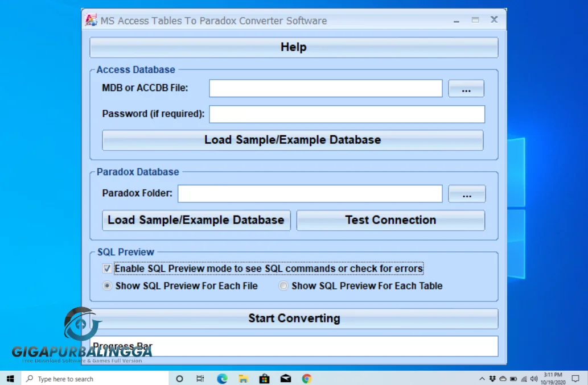Select Show SQL Preview For Each File
This screenshot has height=385, width=588.
107,285
